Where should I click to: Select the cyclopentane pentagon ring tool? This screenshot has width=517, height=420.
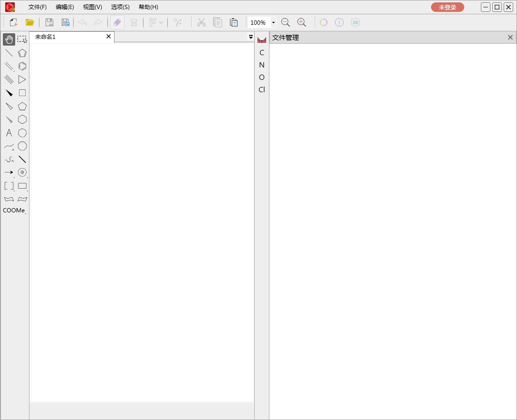tap(22, 106)
